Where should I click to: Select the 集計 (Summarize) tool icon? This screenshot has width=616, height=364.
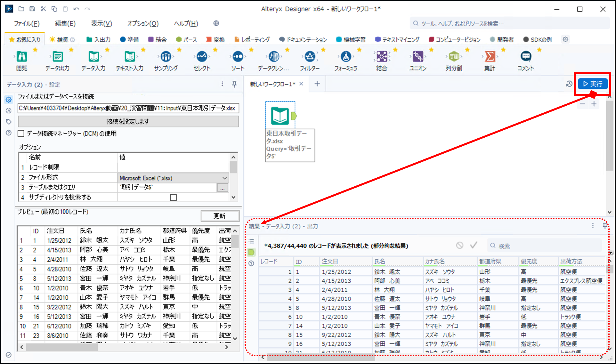click(490, 57)
